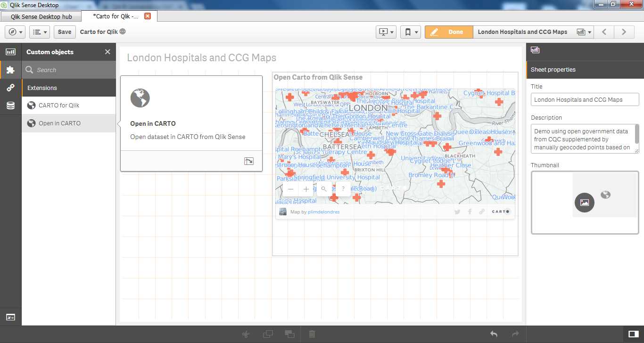Click the map author avatar thumbnail
This screenshot has height=343, width=644.
[283, 212]
